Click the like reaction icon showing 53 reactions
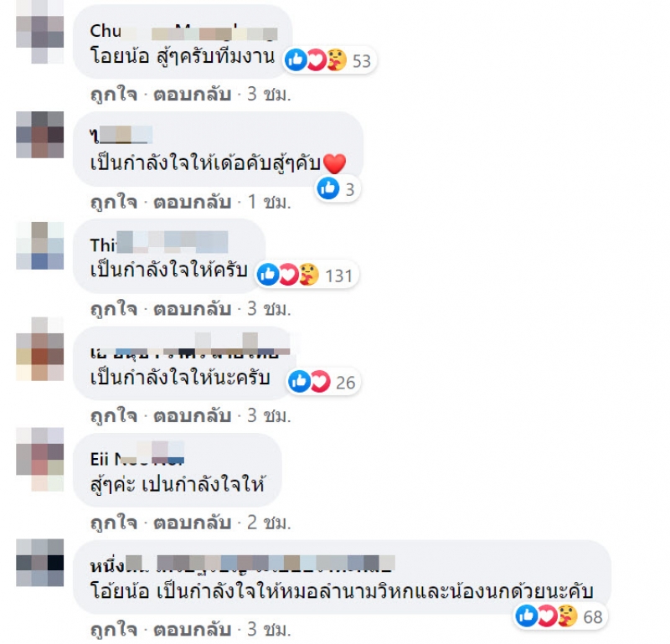The image size is (670, 644). click(296, 60)
